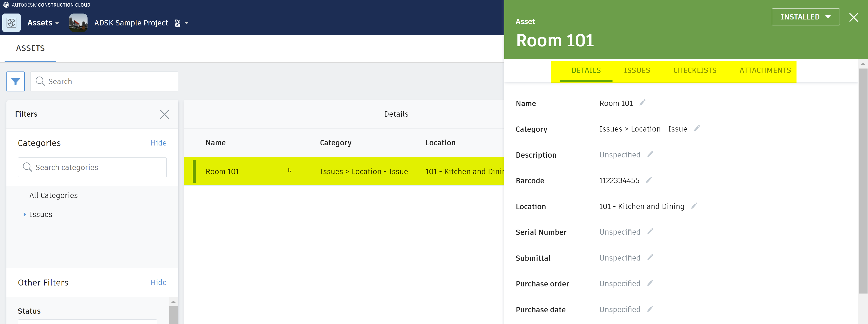
Task: Open the CHECKLISTS tab
Action: [x=695, y=70]
